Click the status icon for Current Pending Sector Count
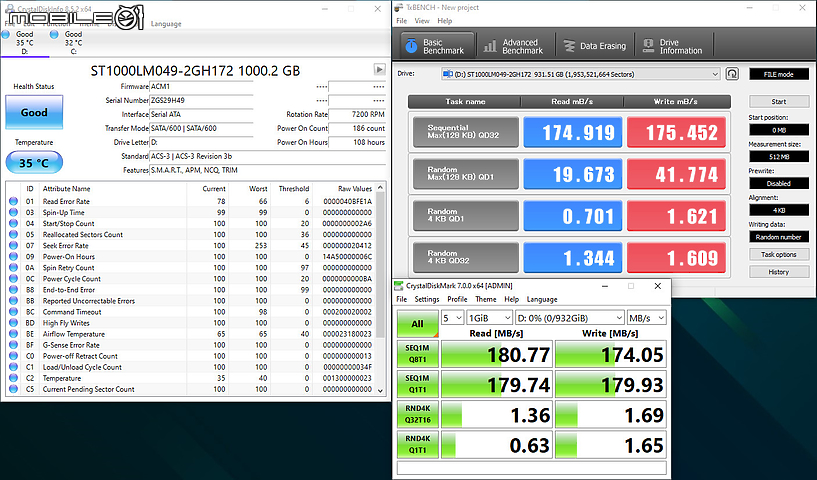The width and height of the screenshot is (817, 480). click(13, 389)
